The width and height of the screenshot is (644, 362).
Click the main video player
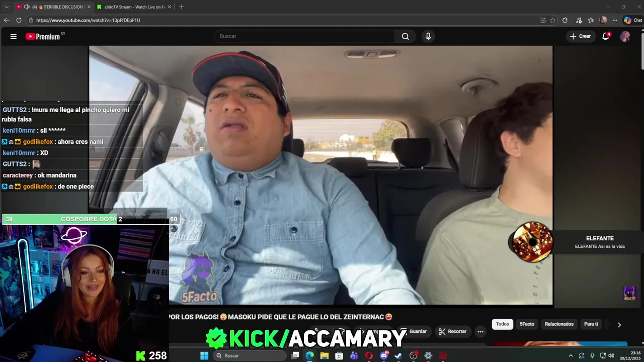tap(320, 175)
